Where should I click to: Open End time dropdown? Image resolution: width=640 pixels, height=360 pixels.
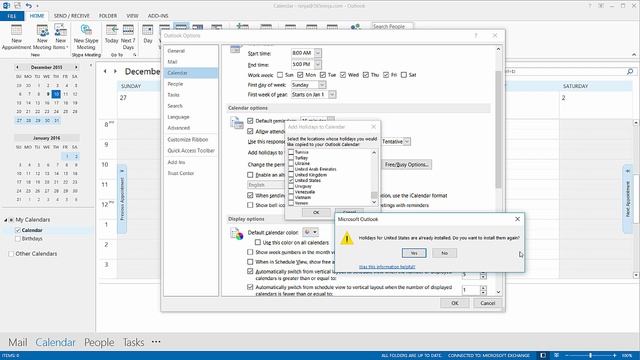point(318,64)
